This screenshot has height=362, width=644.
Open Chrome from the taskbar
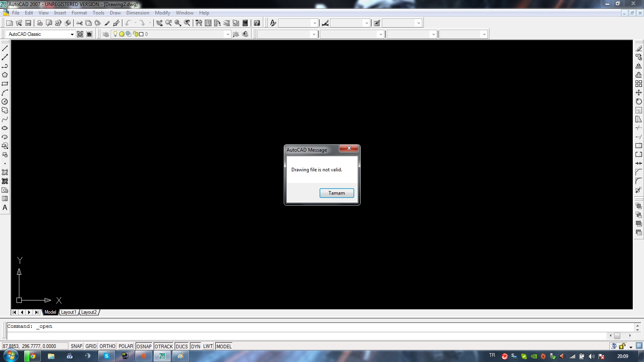pos(33,356)
